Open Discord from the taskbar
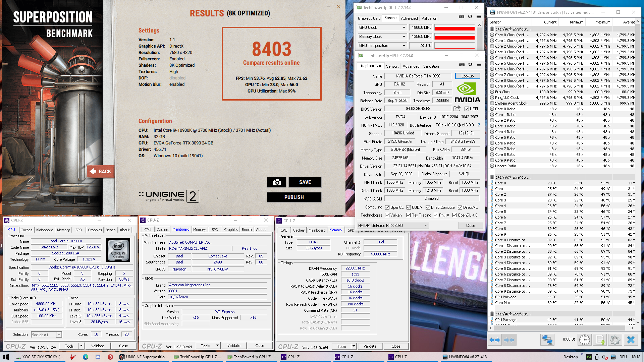The width and height of the screenshot is (644, 362). pos(98,357)
